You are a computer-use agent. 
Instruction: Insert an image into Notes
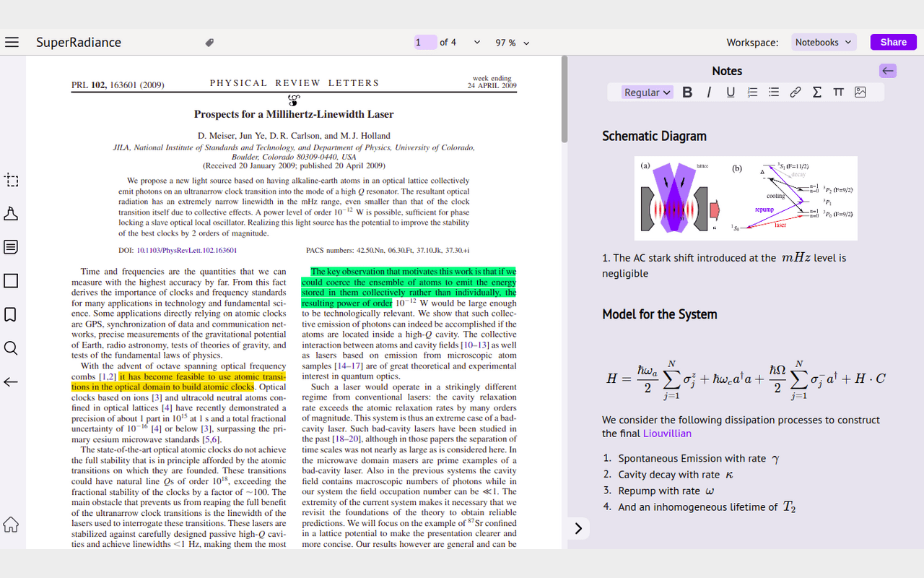[860, 92]
